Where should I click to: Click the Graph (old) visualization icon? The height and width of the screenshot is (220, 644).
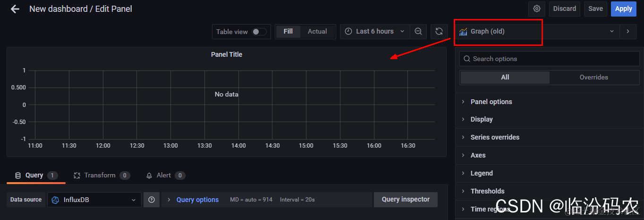(x=463, y=32)
